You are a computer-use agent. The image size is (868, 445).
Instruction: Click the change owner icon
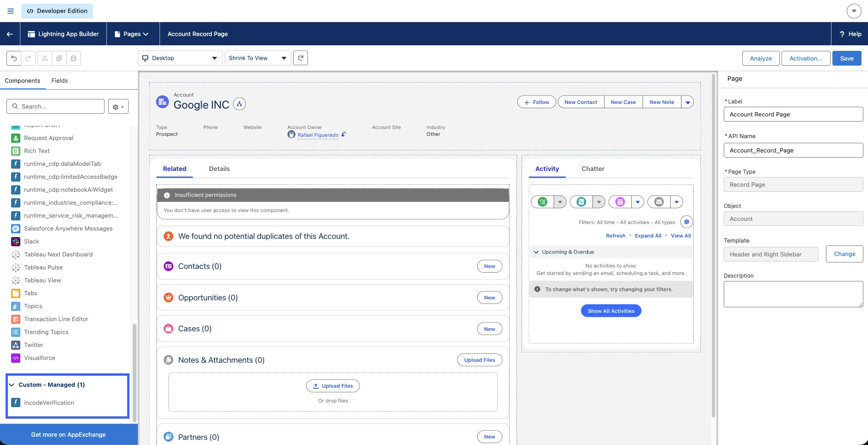tap(343, 134)
